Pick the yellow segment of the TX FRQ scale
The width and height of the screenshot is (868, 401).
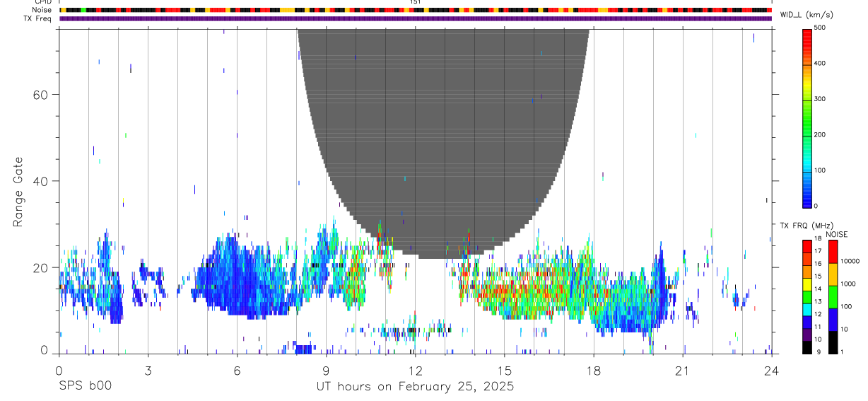point(807,284)
